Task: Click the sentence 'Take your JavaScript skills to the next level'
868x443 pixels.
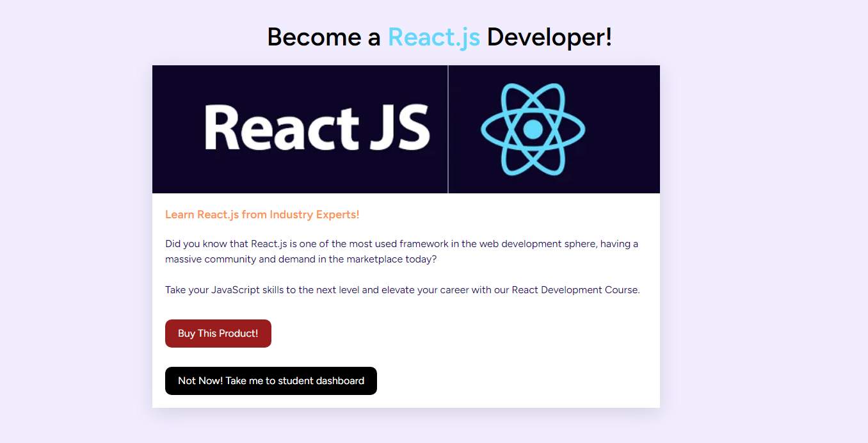Action: point(403,290)
